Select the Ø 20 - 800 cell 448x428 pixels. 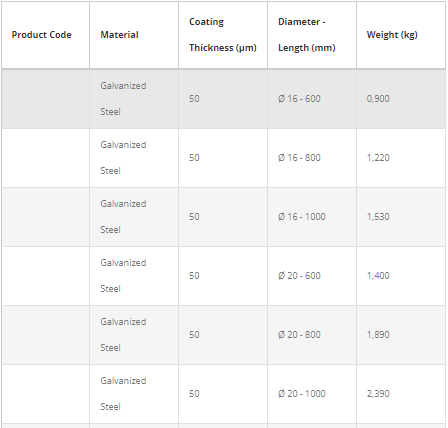point(312,335)
